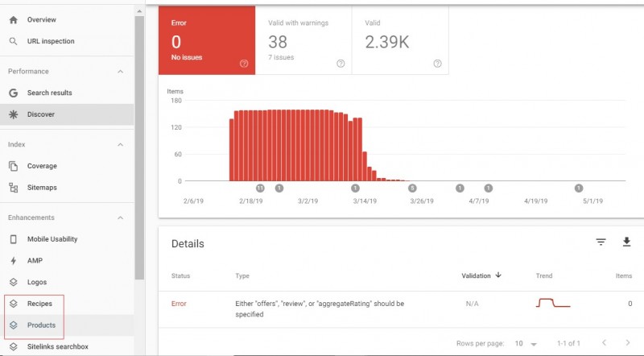The height and width of the screenshot is (356, 644).
Task: Click the AMP lightning bolt icon
Action: pyautogui.click(x=13, y=261)
